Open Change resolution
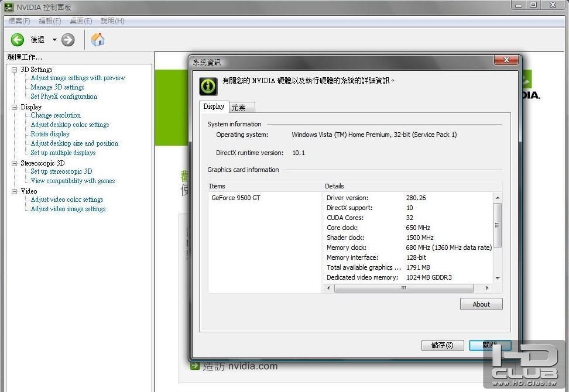The height and width of the screenshot is (392, 569). pyautogui.click(x=56, y=115)
